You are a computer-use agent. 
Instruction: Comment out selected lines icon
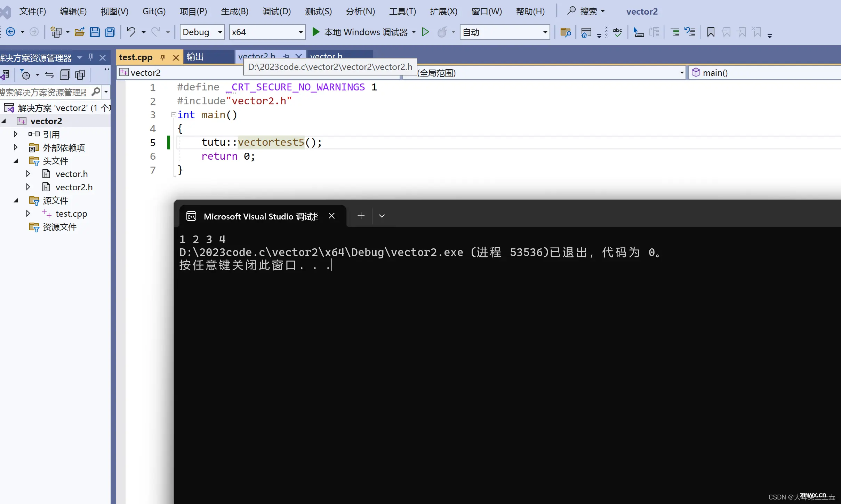675,32
